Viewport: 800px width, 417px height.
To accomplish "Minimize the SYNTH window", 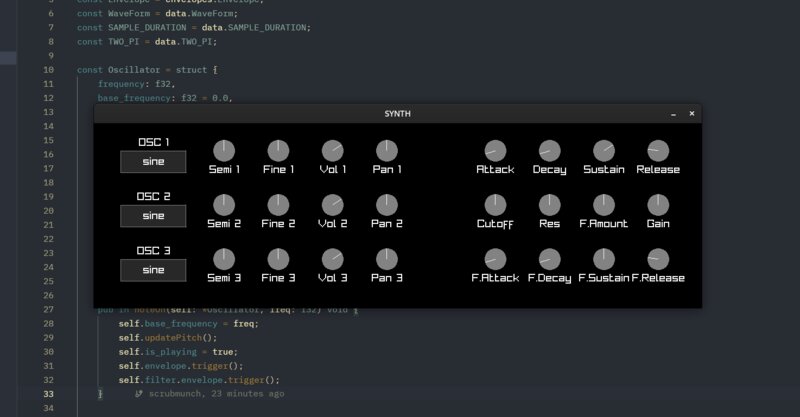I will [x=673, y=114].
